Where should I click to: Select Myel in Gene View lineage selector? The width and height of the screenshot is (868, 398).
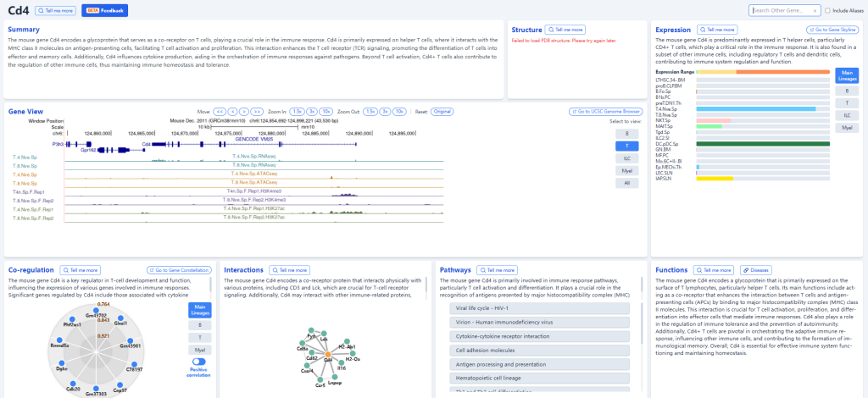[626, 171]
